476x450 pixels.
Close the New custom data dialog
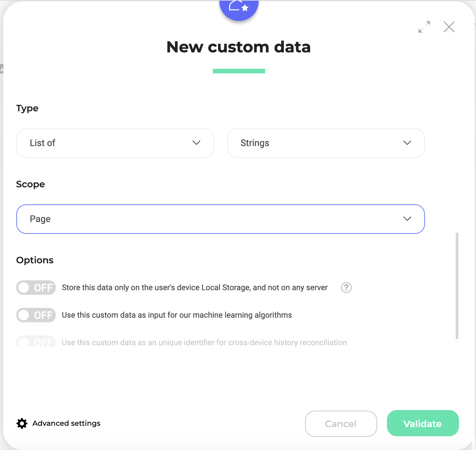(449, 27)
